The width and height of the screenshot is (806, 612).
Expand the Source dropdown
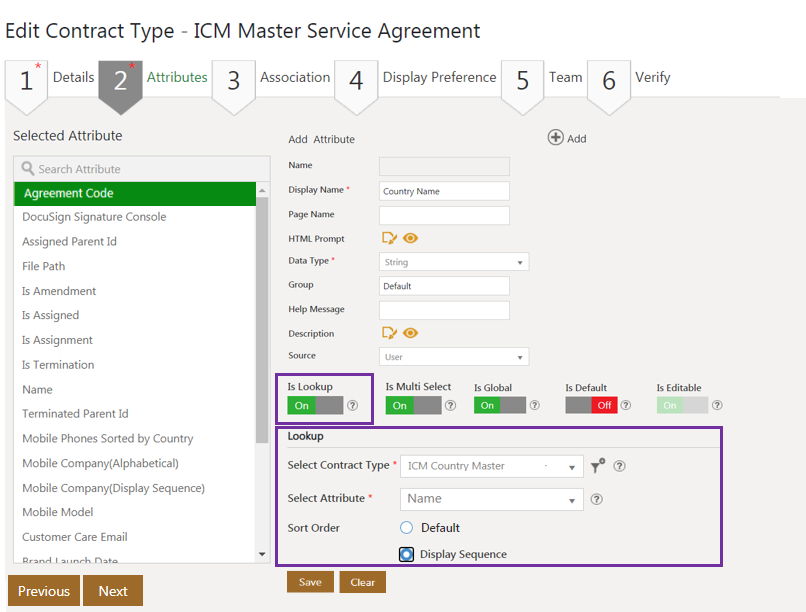tap(454, 357)
